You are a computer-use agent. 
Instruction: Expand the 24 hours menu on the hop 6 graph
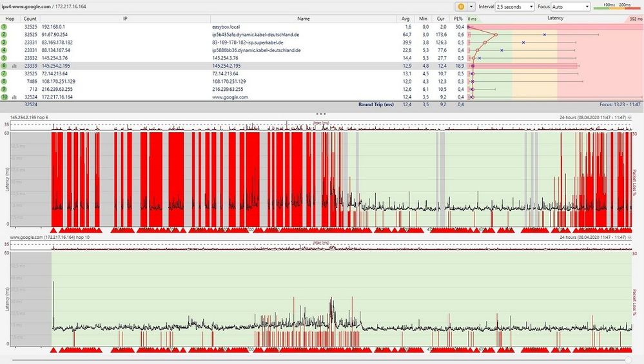coord(630,117)
